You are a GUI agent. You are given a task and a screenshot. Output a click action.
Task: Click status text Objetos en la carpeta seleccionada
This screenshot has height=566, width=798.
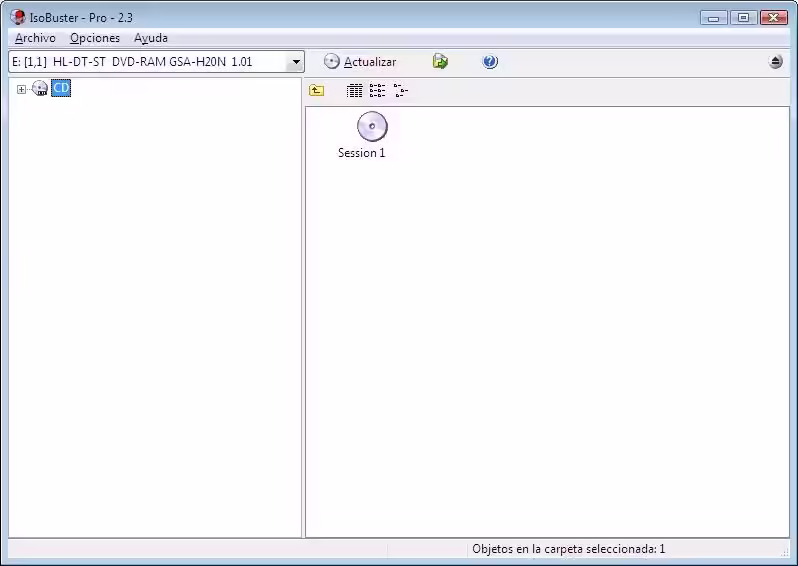(x=568, y=549)
